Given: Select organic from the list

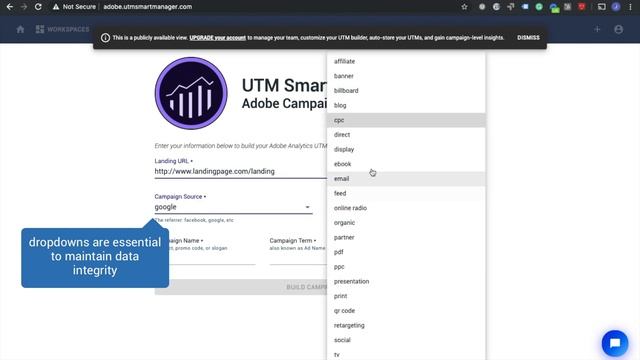Looking at the screenshot, I should tap(406, 223).
